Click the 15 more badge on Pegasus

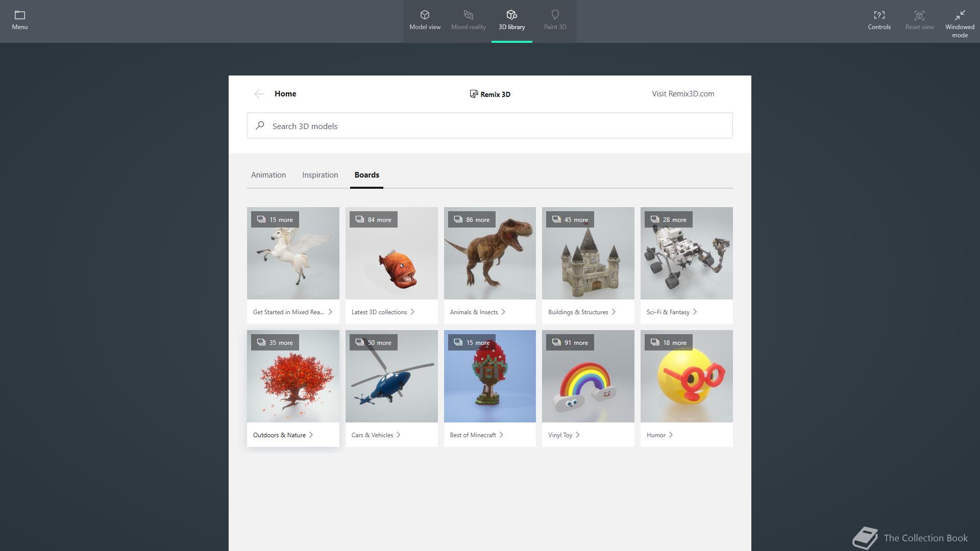275,219
